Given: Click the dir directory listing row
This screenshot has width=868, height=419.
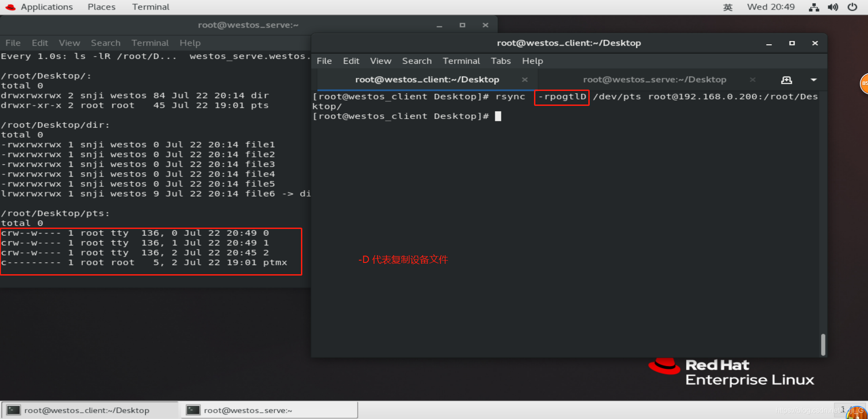Looking at the screenshot, I should point(135,95).
